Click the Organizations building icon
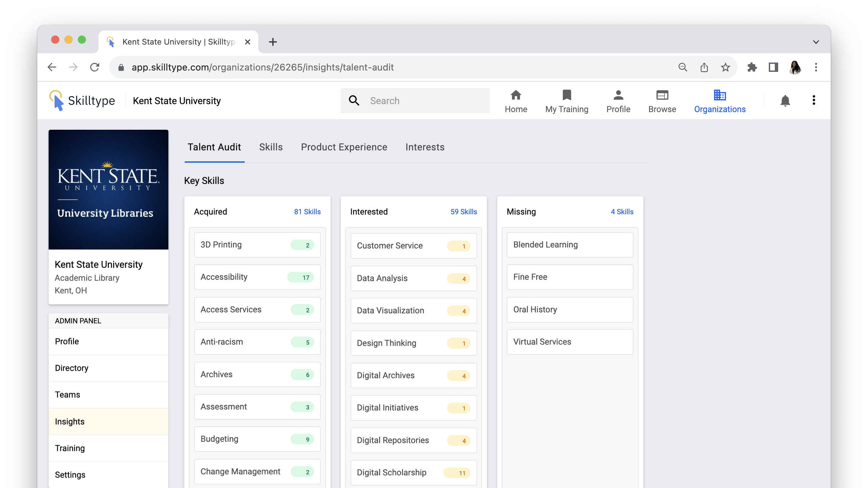 click(x=720, y=95)
